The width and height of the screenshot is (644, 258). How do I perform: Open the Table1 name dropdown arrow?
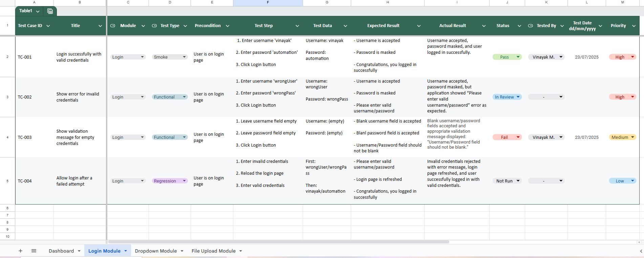click(x=38, y=11)
